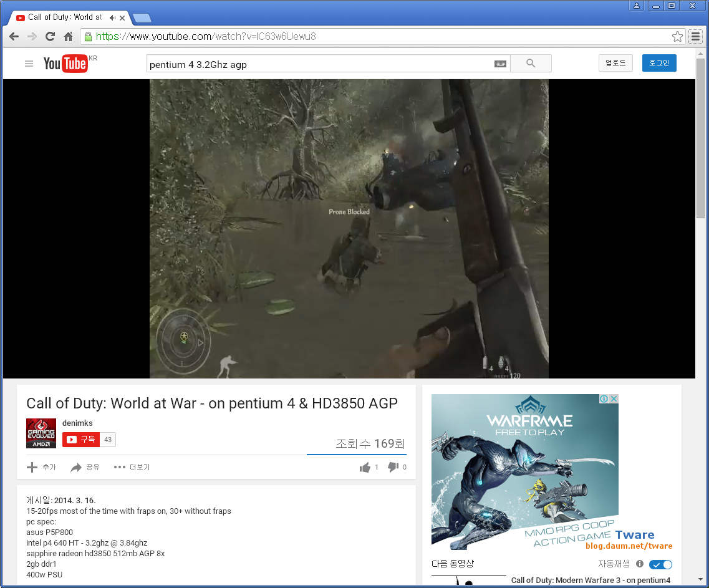Click scrollbar up arrow

700,54
